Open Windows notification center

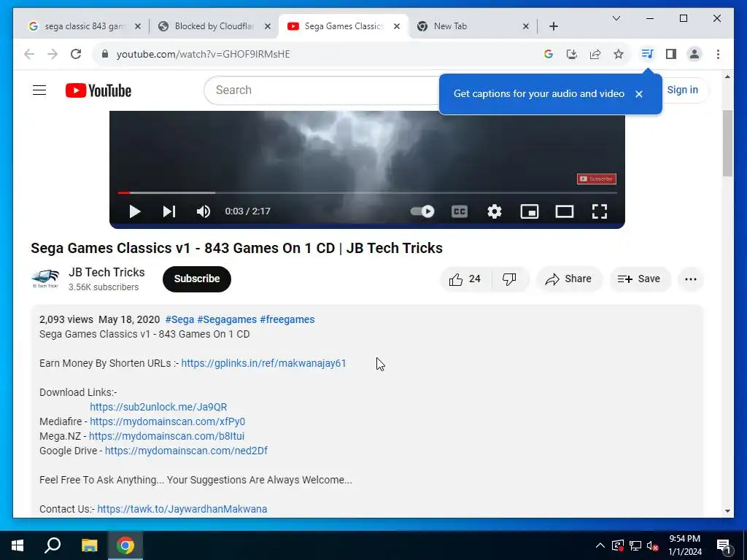point(724,545)
